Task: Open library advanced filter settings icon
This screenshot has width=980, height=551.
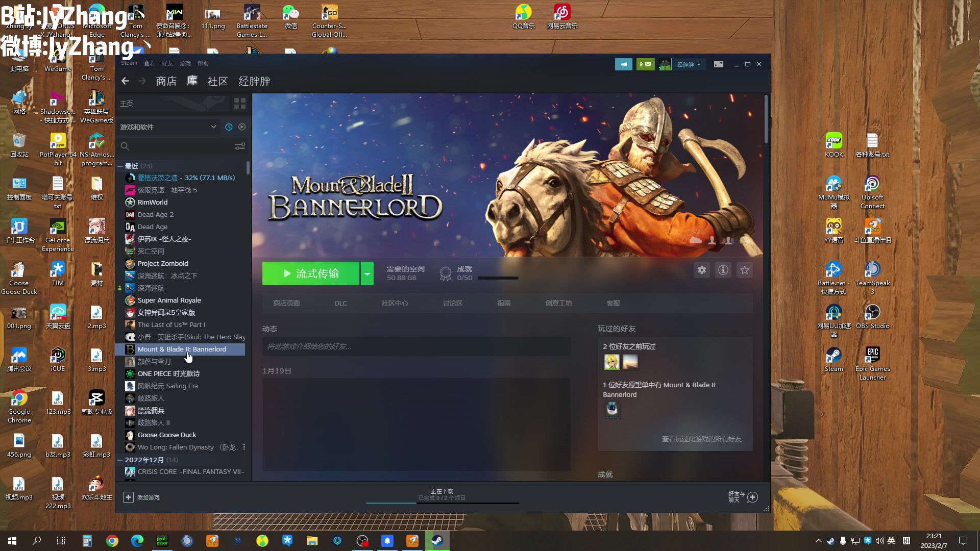Action: tap(240, 146)
